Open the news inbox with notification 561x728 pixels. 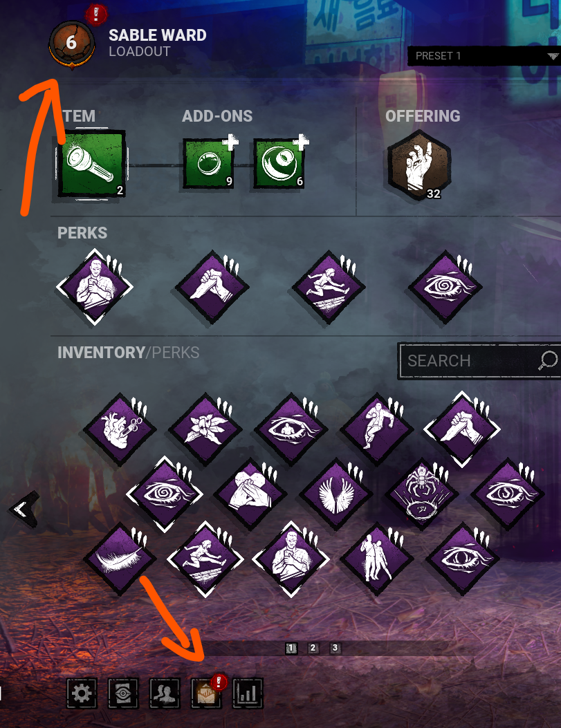pyautogui.click(x=207, y=693)
